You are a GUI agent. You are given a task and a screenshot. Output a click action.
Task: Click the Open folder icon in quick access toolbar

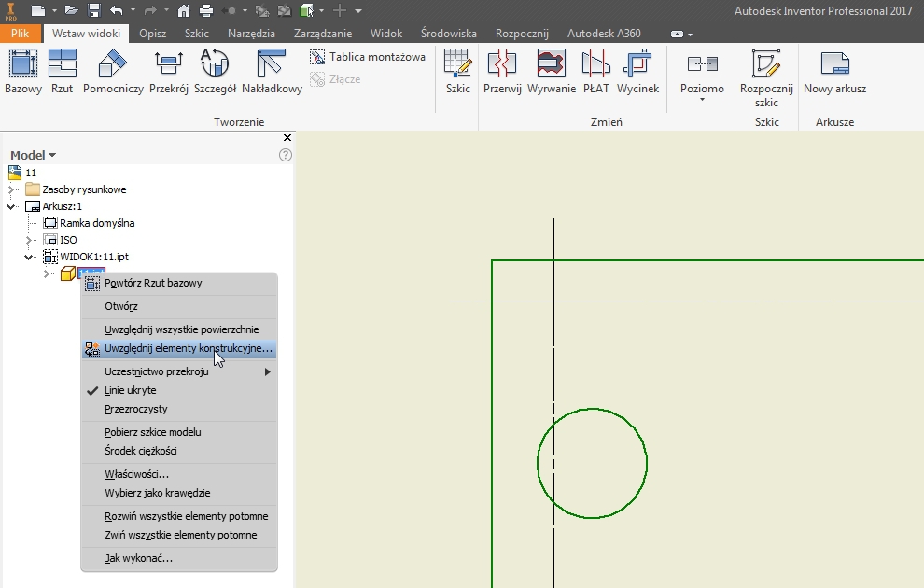[72, 10]
